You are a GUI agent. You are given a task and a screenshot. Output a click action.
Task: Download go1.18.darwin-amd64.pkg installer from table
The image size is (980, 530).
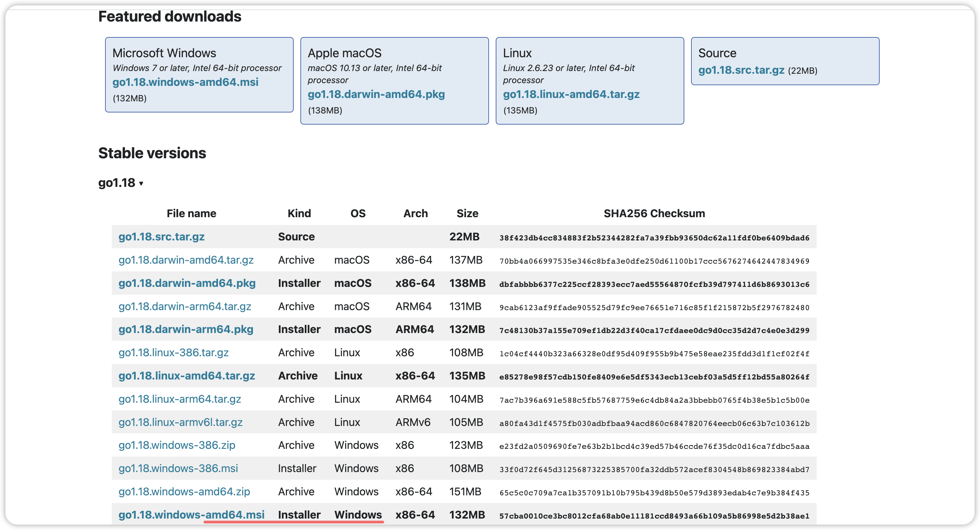click(x=187, y=283)
